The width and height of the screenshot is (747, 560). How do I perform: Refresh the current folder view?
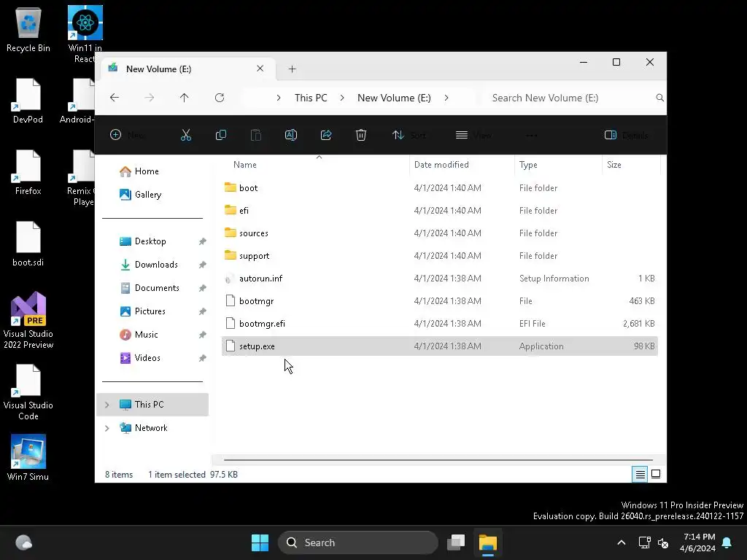(x=220, y=98)
